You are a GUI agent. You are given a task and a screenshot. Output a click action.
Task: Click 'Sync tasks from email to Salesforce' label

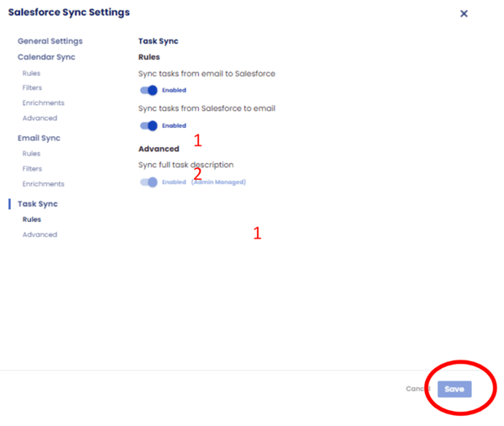coord(207,74)
